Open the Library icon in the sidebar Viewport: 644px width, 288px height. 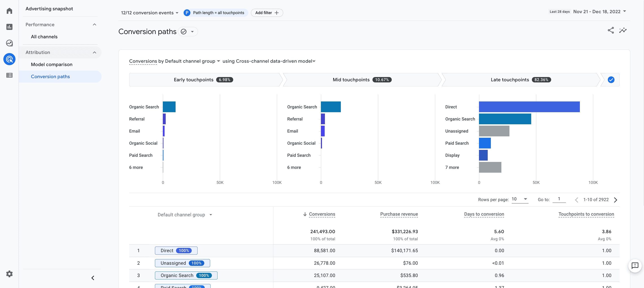pyautogui.click(x=9, y=75)
